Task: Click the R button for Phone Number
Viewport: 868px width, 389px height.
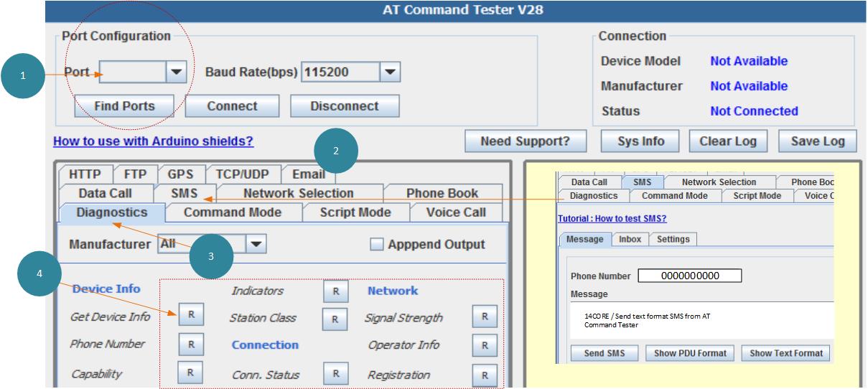Action: [190, 344]
